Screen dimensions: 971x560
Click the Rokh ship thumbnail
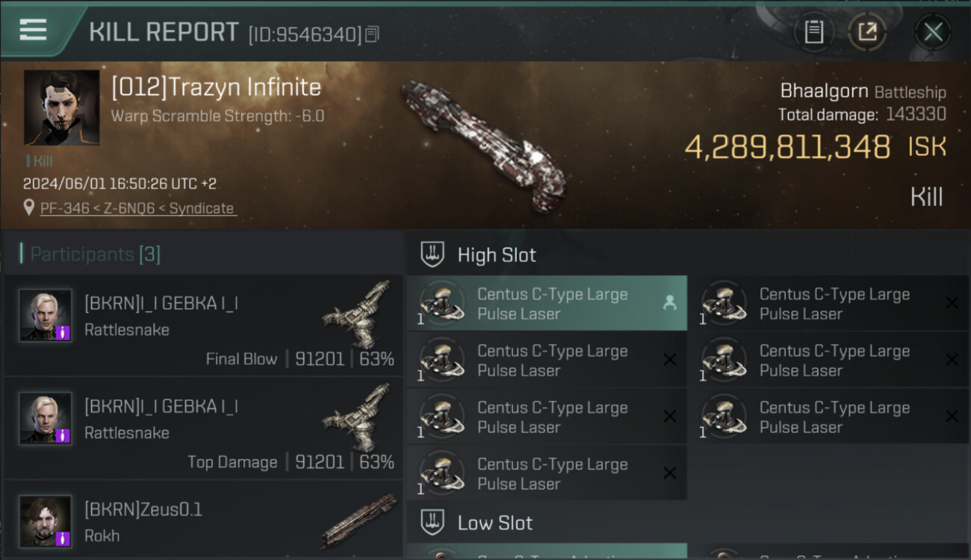[x=359, y=520]
